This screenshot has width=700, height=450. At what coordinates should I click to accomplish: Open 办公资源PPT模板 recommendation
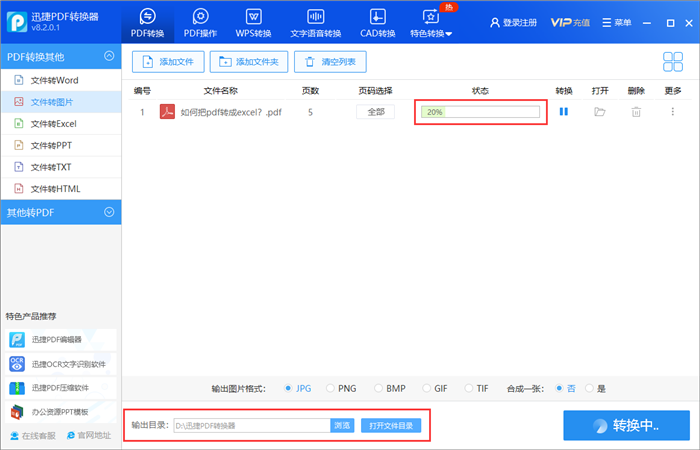tap(61, 412)
